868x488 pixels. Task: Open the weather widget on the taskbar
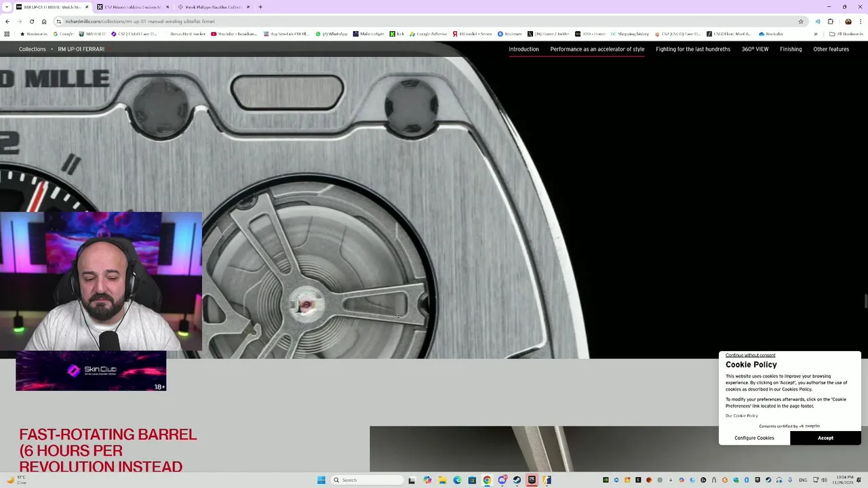[16, 480]
